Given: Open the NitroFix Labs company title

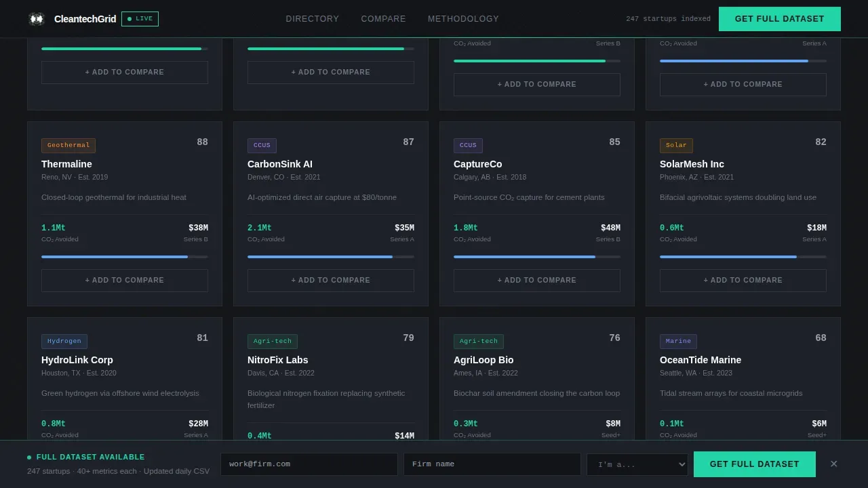Looking at the screenshot, I should click(x=278, y=360).
